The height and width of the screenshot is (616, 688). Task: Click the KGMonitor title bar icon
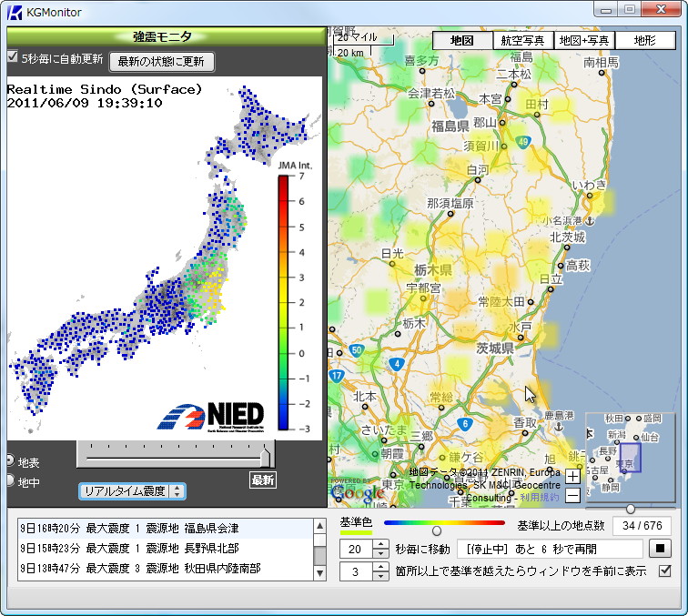point(15,12)
